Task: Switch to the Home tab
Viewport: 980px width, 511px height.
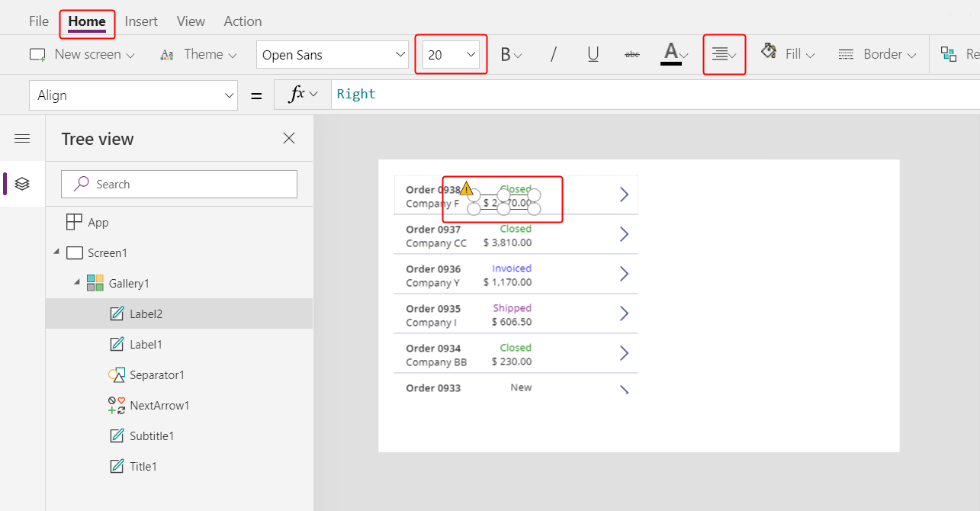Action: point(87,21)
